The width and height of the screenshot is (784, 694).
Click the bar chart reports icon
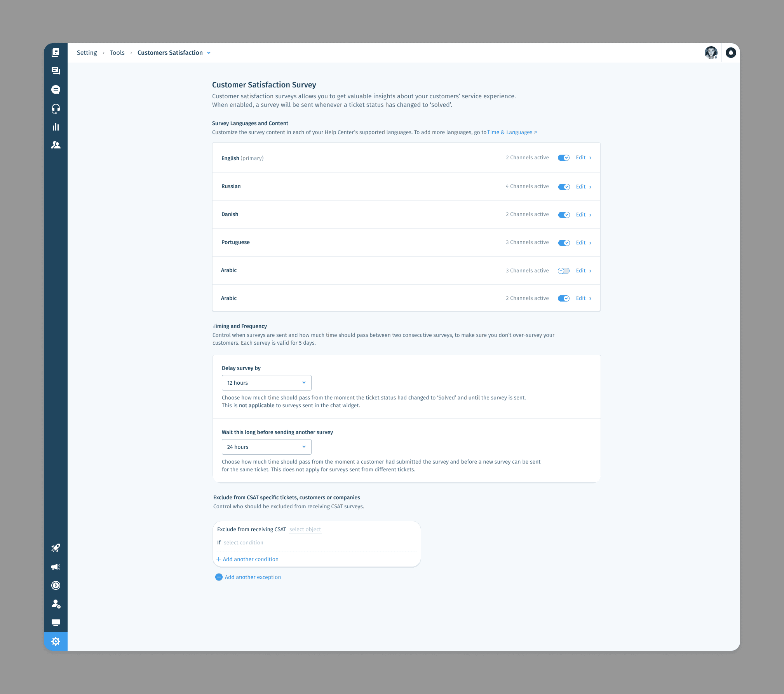(56, 127)
